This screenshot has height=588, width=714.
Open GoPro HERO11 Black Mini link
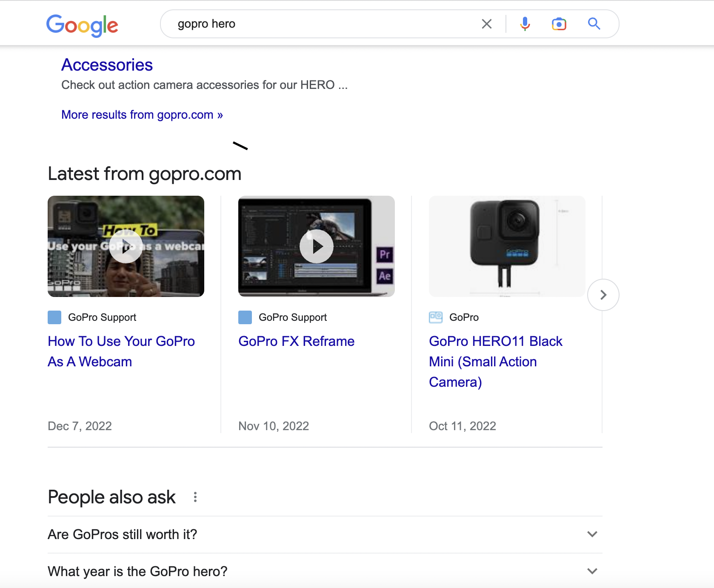click(x=496, y=362)
